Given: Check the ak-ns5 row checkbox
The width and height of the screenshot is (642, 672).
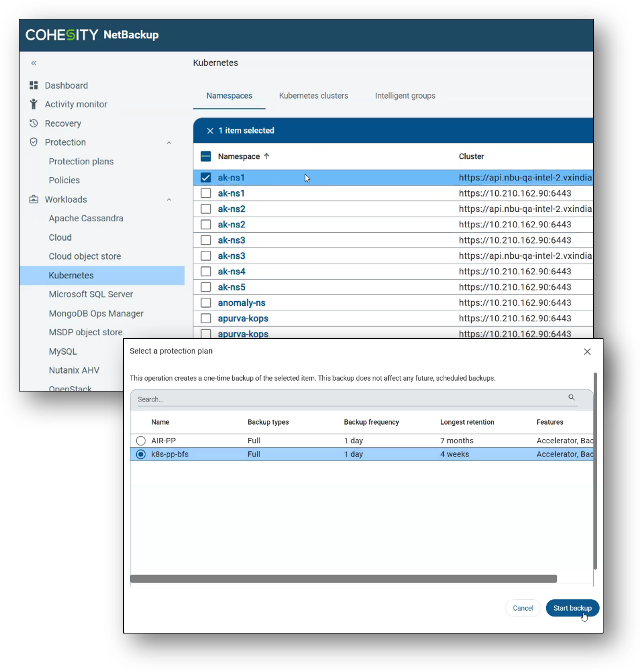Looking at the screenshot, I should point(206,287).
